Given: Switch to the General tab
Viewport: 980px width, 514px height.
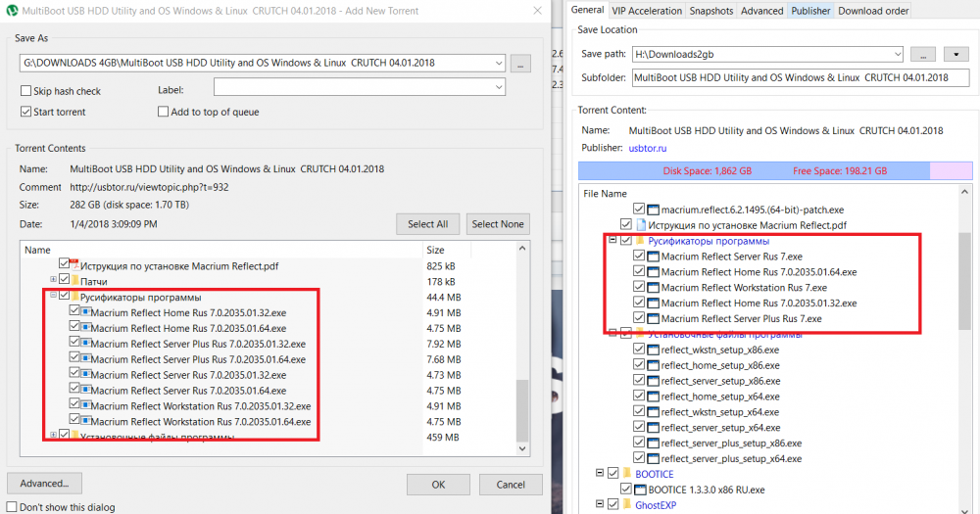Looking at the screenshot, I should tap(587, 10).
